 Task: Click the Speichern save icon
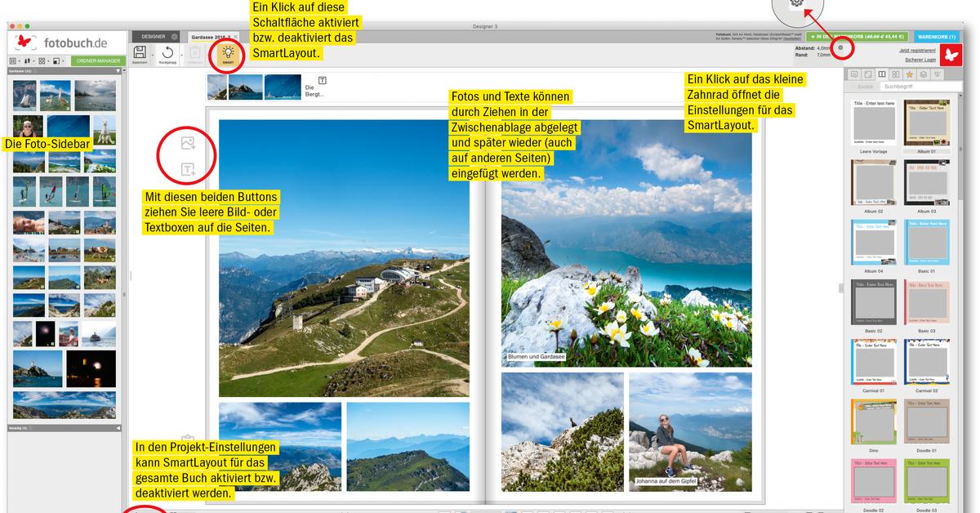pos(140,52)
